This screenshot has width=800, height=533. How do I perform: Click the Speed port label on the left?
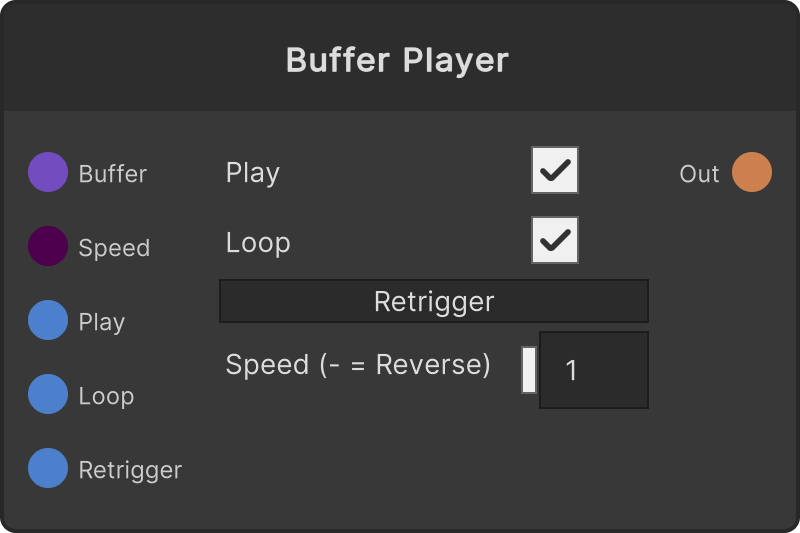click(x=114, y=248)
